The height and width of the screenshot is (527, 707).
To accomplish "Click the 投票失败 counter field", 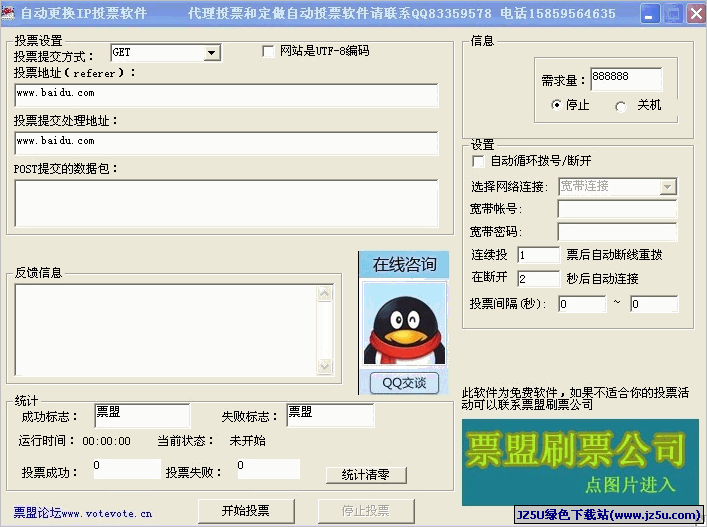I will [268, 469].
